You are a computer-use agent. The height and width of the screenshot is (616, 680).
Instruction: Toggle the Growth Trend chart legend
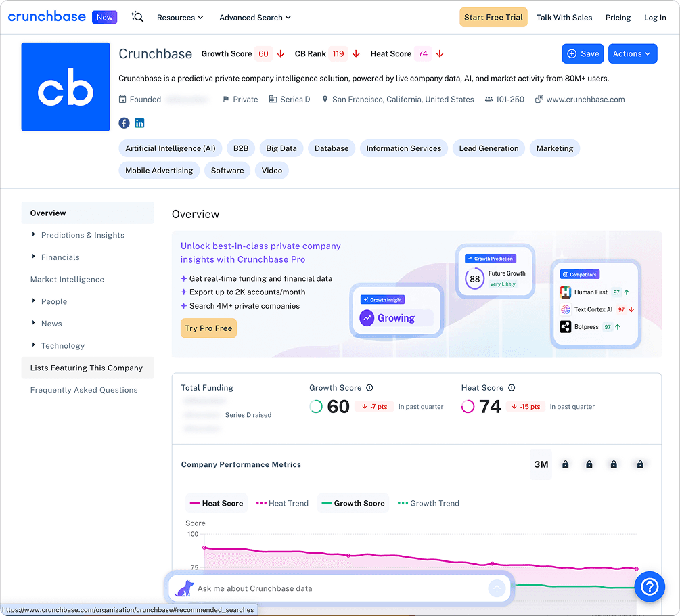428,503
